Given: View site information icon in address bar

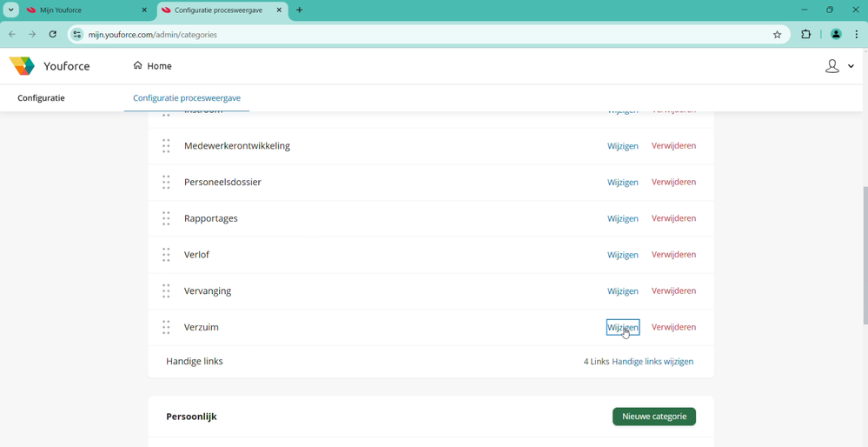Looking at the screenshot, I should [x=77, y=34].
